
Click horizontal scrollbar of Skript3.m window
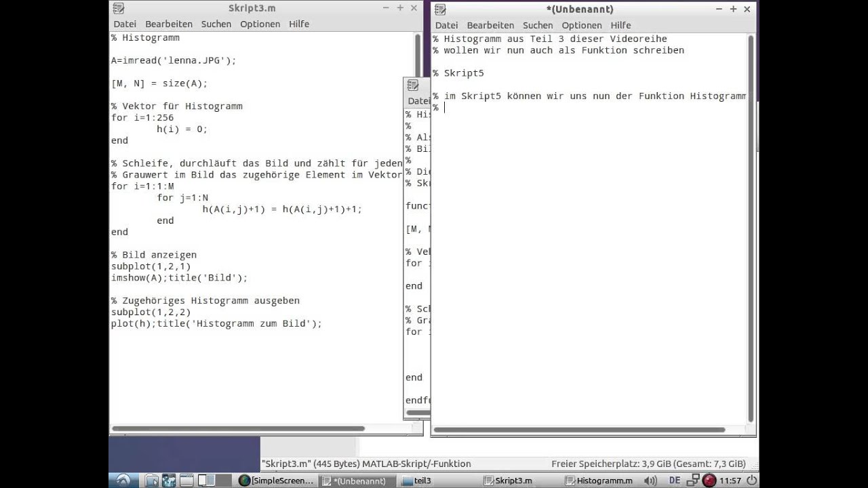239,428
